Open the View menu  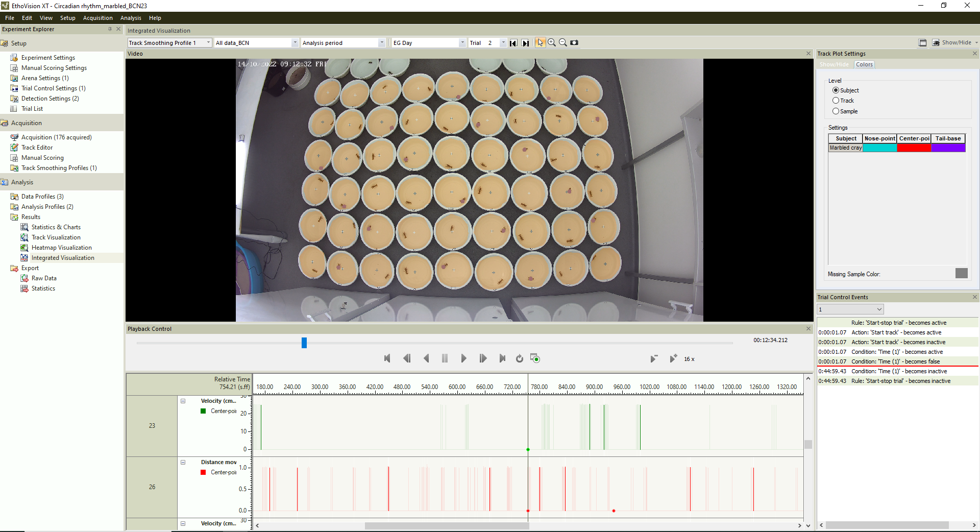(x=46, y=18)
